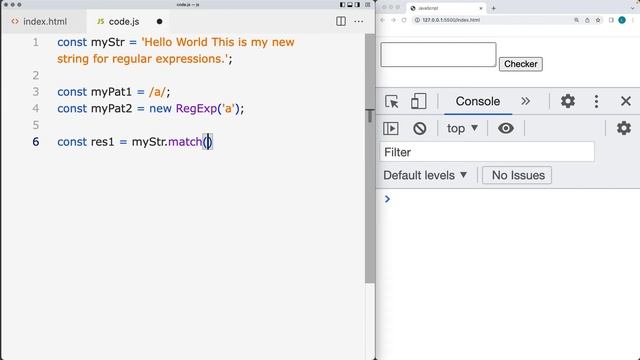
Task: Toggle the primary sidebar layout icon in VS Code
Action: [342, 4]
